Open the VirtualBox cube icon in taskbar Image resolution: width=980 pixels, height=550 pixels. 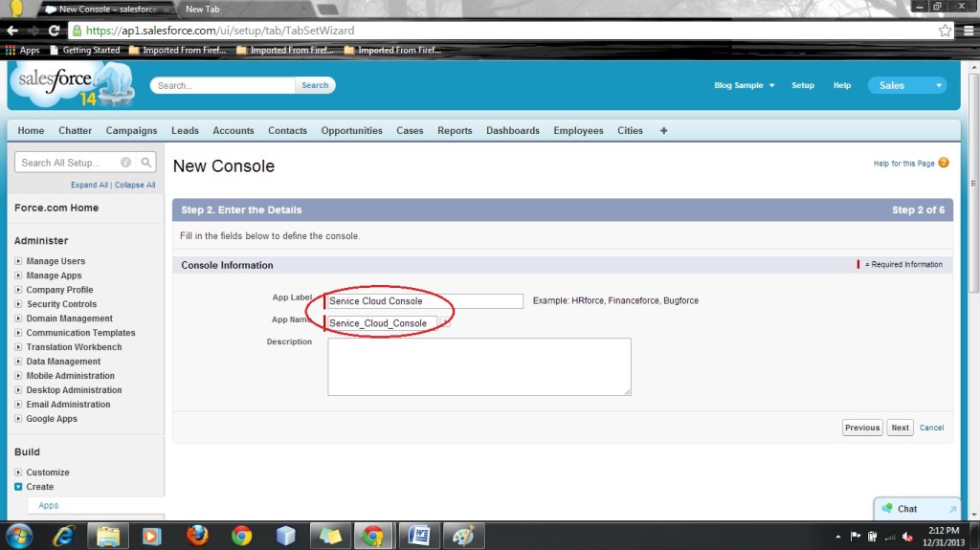(x=285, y=537)
